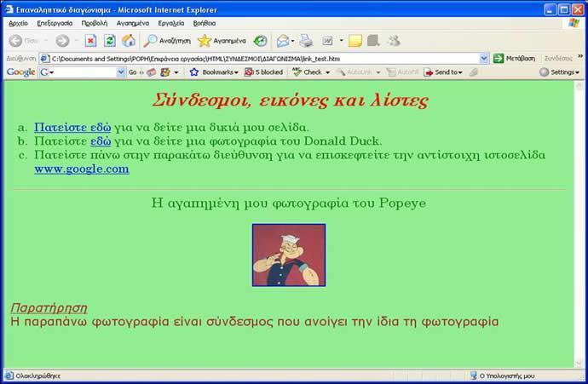Open the Προβολή menu

tap(95, 23)
